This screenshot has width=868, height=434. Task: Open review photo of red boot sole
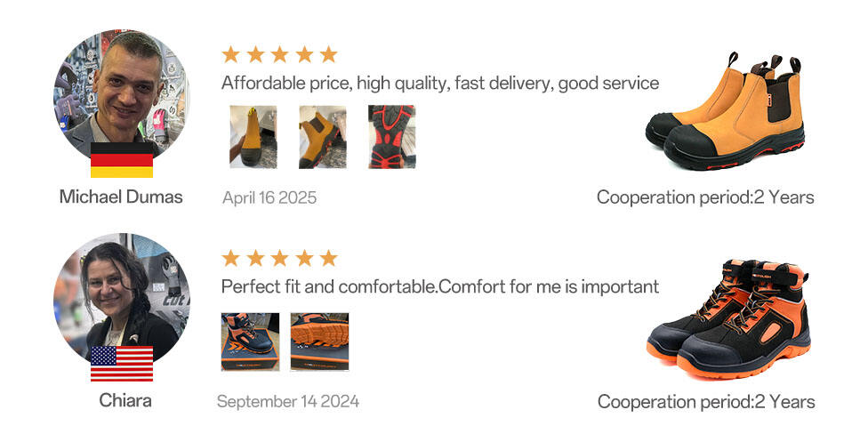[x=391, y=137]
